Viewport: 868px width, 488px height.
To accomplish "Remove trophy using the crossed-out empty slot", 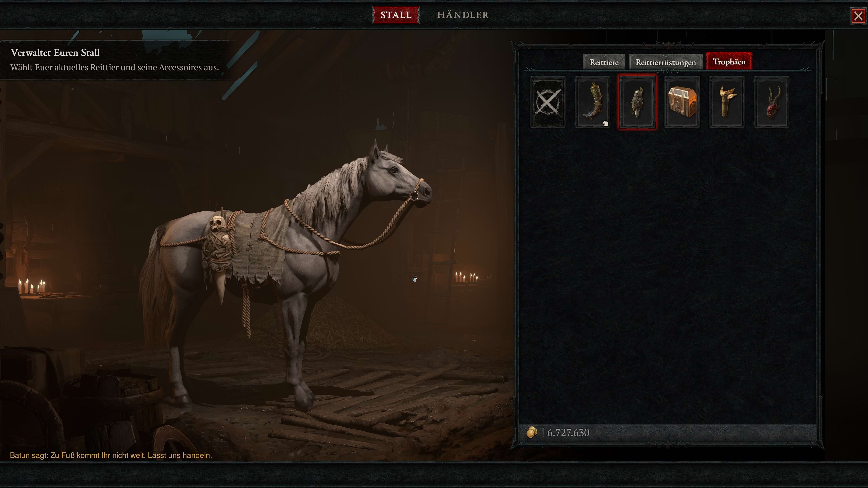I will 547,102.
